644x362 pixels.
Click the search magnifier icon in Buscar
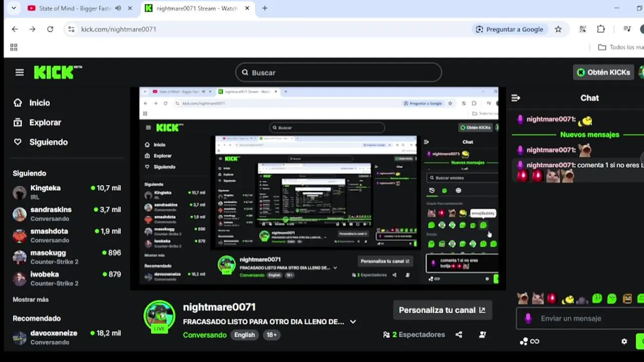point(245,72)
